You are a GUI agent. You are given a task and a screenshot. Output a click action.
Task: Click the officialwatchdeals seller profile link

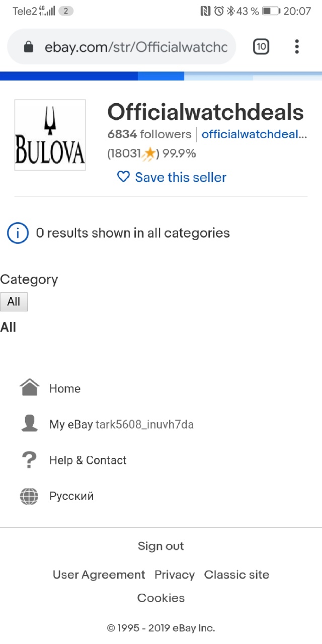coord(254,134)
